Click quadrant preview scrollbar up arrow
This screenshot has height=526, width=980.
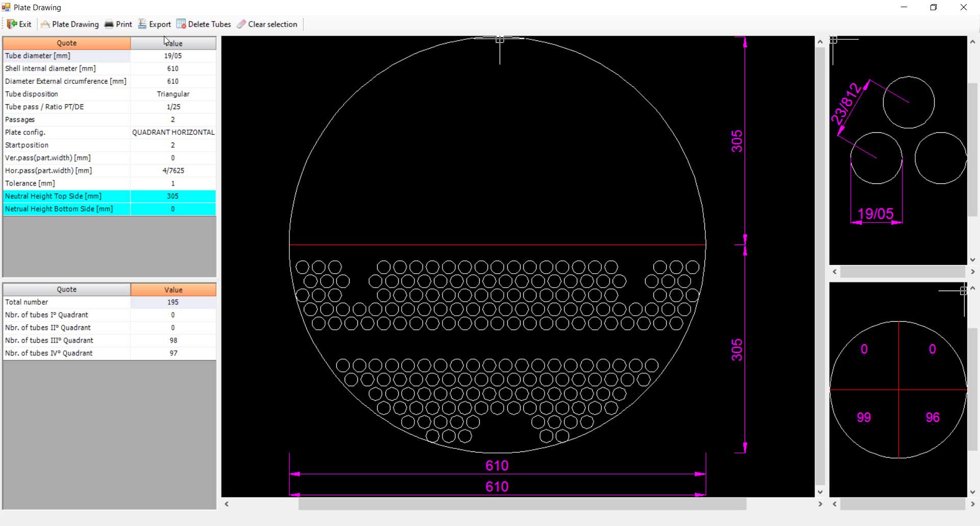(x=973, y=288)
